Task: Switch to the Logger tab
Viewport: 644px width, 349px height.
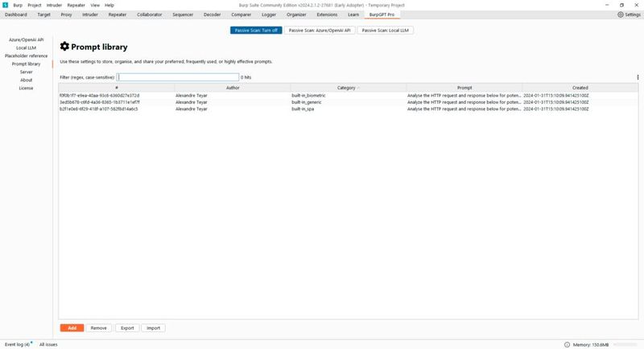Action: click(x=269, y=14)
